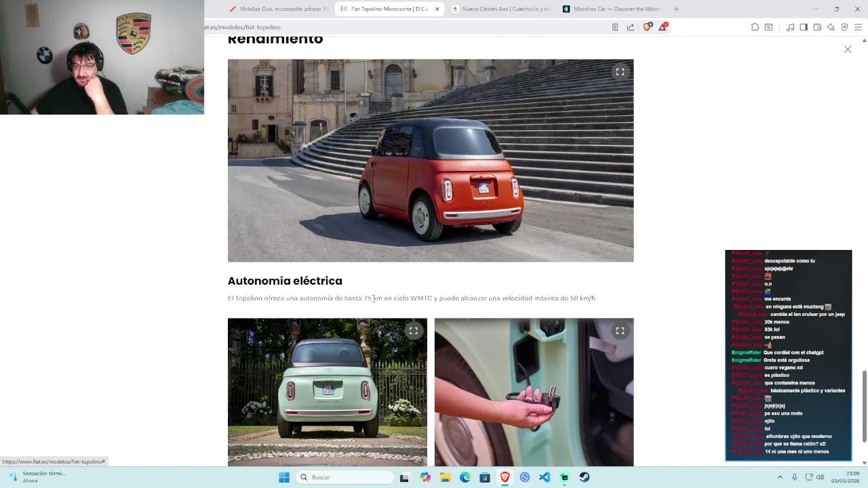Click chat message 'descapotable como tu'

pos(789,261)
